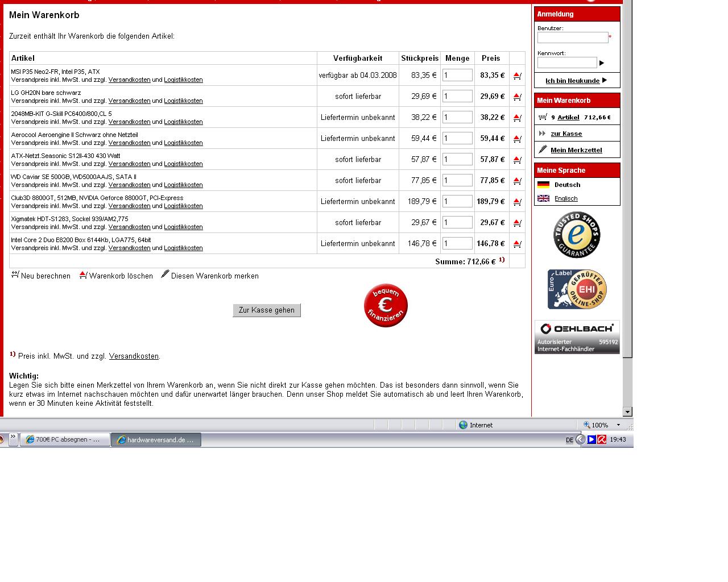This screenshot has height=582, width=728.
Task: Click the Summe: 712,66 € total
Action: [x=465, y=261]
